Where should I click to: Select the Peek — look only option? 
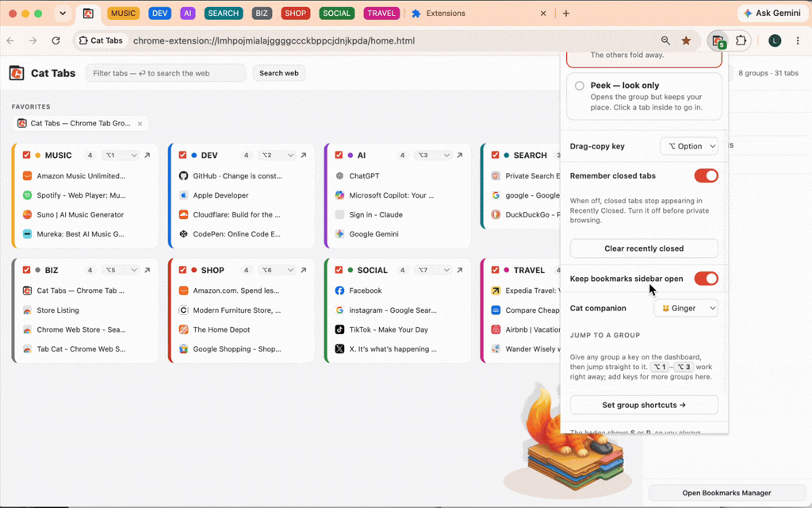[x=644, y=96]
